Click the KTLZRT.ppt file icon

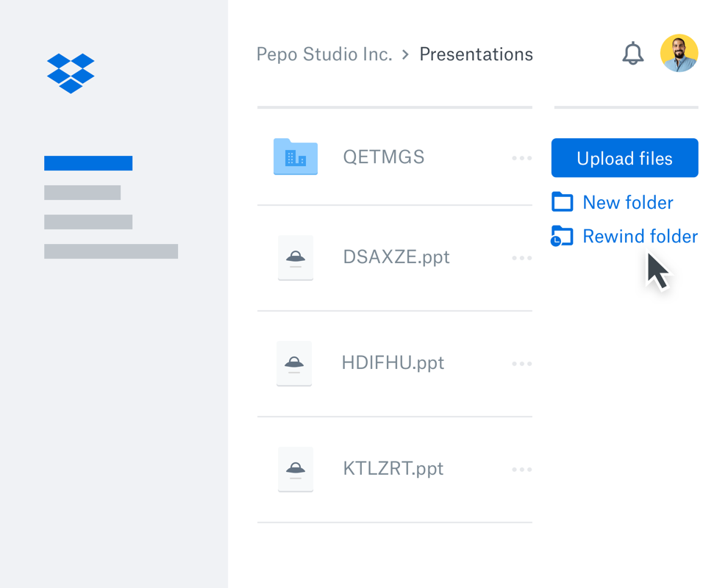pos(295,469)
